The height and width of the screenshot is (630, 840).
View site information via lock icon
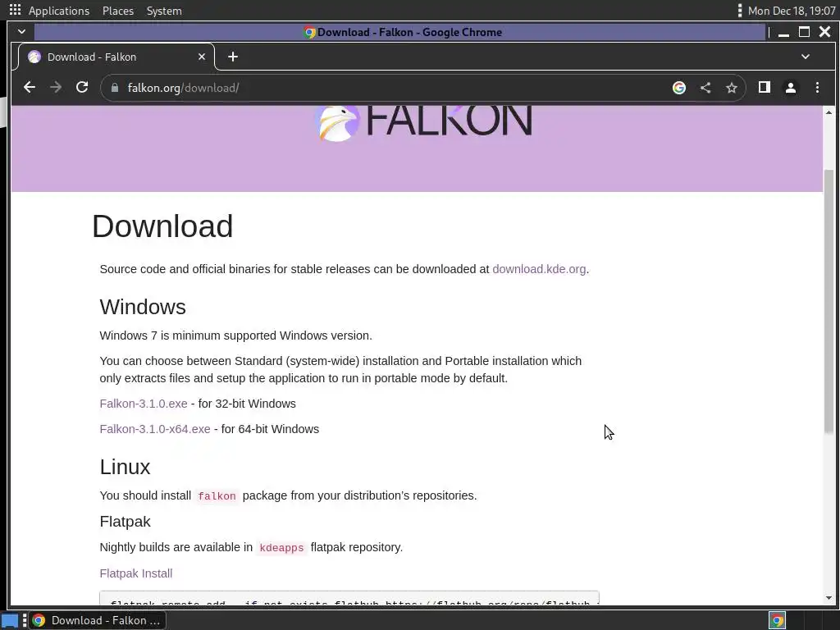coord(114,88)
